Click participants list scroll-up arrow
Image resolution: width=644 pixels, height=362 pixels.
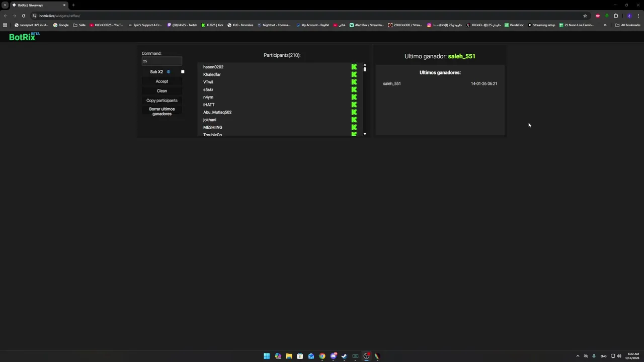coord(365,65)
